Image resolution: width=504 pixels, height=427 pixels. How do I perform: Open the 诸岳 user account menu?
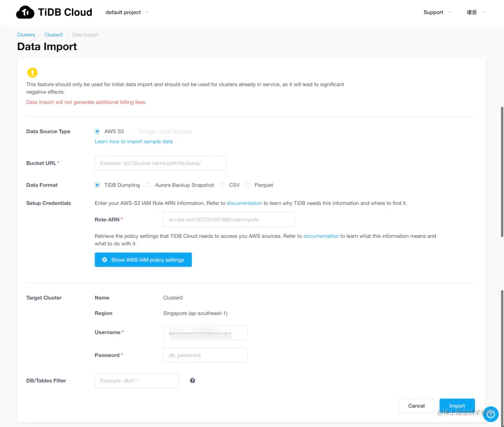pos(475,12)
